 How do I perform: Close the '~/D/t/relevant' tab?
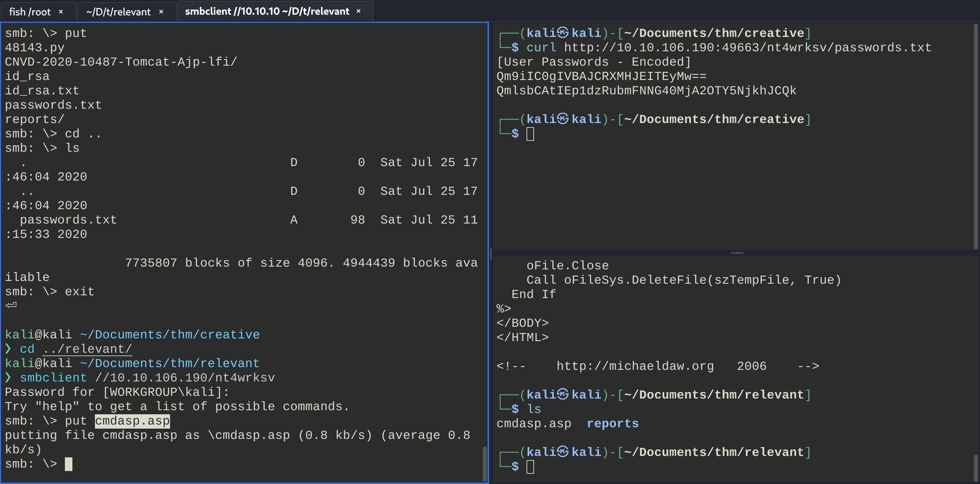161,12
